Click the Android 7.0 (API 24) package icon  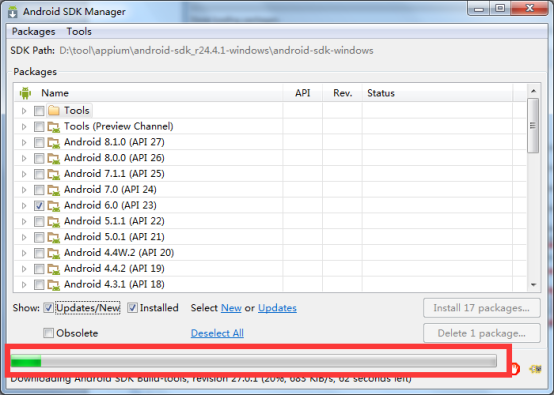click(x=54, y=190)
